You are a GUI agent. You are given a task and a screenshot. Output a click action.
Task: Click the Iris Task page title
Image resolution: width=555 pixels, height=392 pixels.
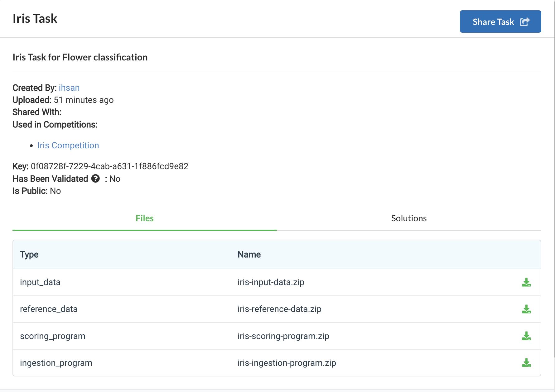coord(35,19)
